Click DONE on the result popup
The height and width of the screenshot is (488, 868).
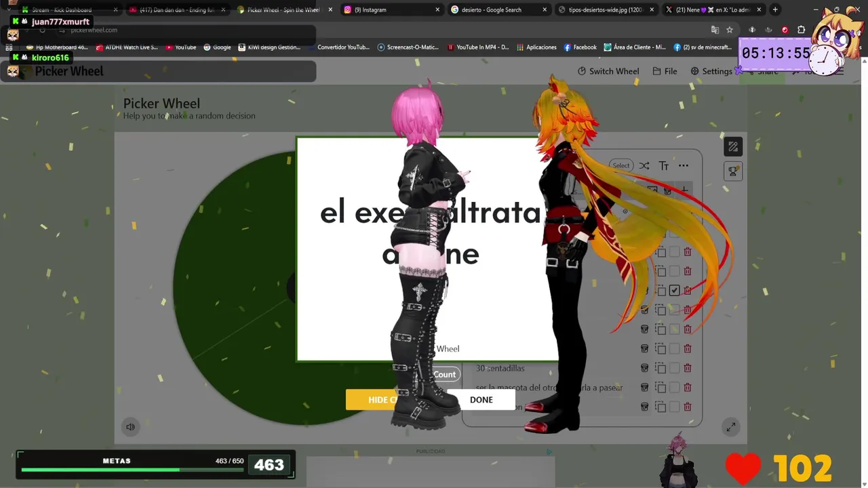481,400
